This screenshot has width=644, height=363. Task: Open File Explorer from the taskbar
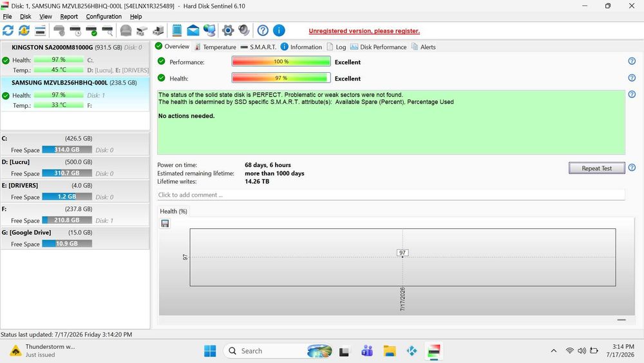pyautogui.click(x=390, y=351)
